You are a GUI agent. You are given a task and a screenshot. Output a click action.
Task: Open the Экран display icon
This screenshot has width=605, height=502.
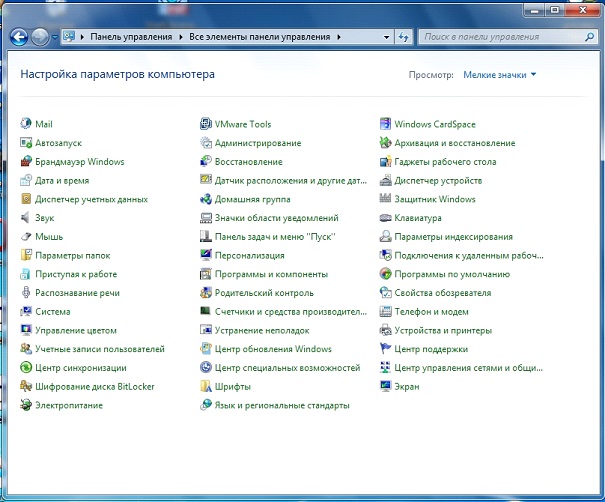click(x=385, y=386)
